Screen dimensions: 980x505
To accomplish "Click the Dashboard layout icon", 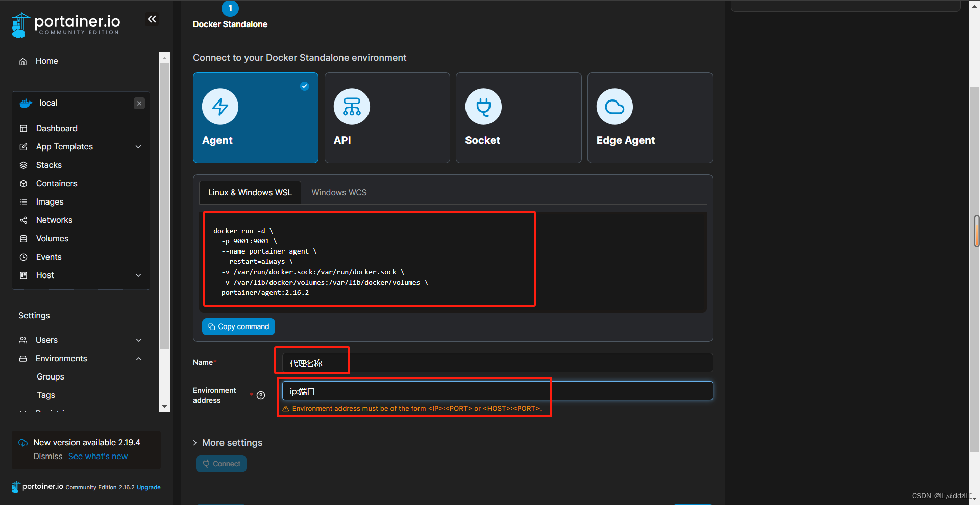I will pos(23,129).
